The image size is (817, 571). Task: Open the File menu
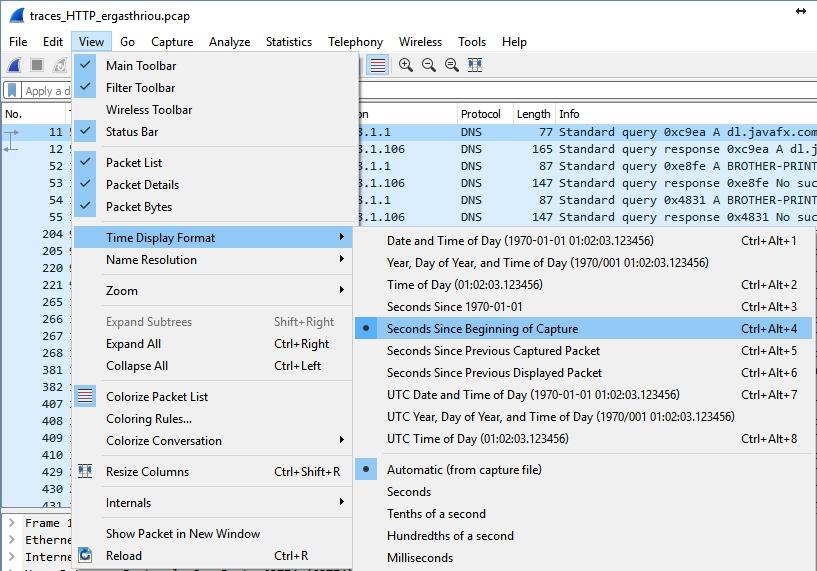click(18, 42)
